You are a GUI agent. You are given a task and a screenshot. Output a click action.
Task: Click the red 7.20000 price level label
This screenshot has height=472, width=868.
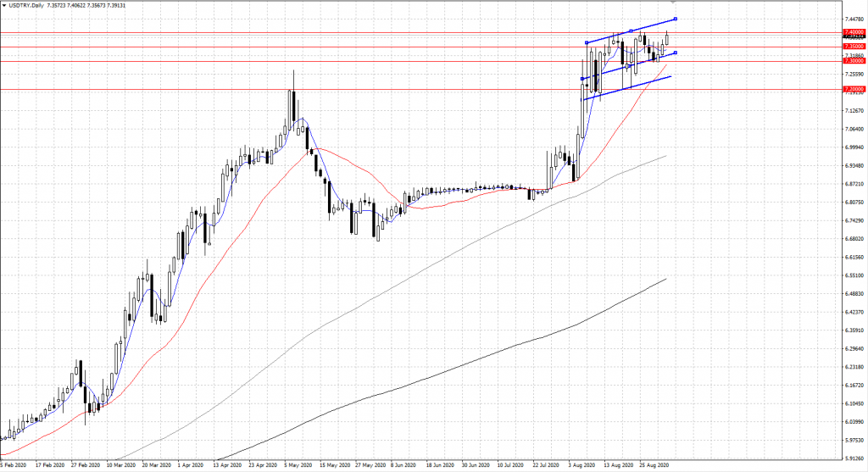854,89
